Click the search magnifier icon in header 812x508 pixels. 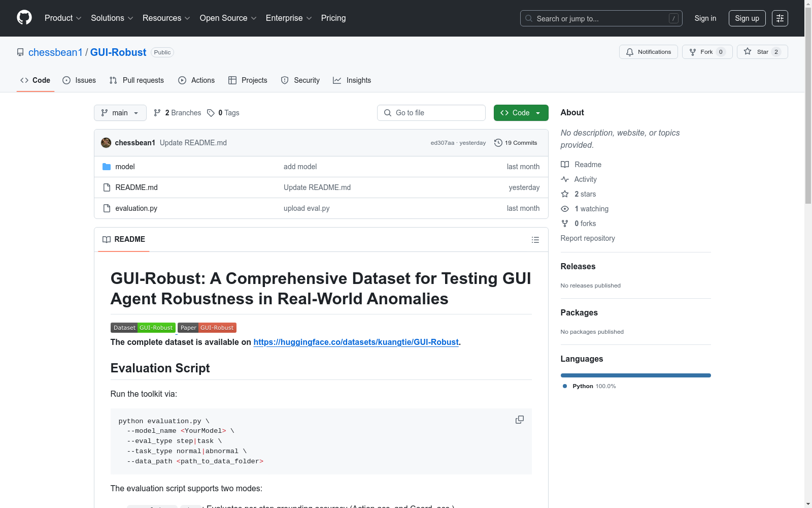click(529, 18)
